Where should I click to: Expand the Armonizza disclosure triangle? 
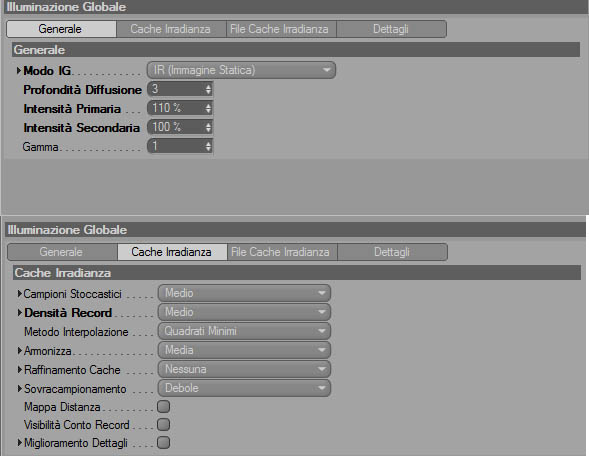19,350
